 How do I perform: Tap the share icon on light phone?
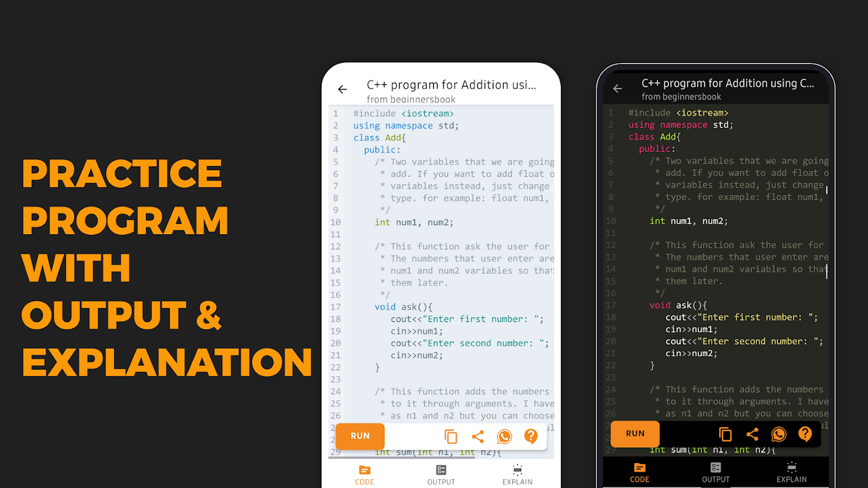click(478, 436)
